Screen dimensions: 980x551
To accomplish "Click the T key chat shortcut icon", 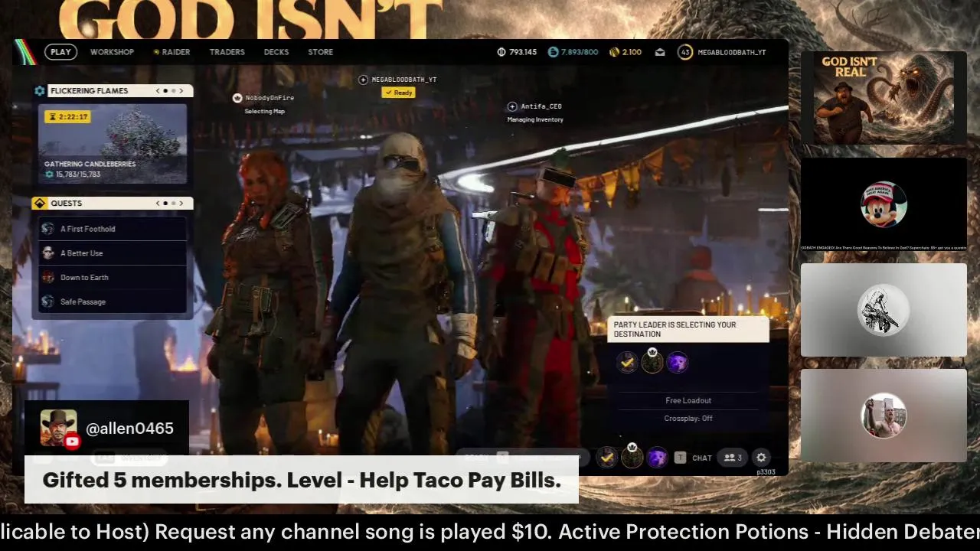I will point(680,458).
